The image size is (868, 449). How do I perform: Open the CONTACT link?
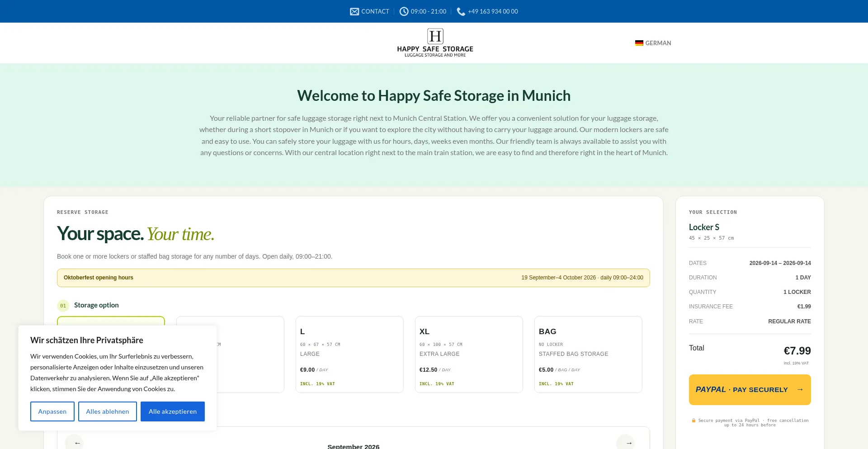tap(375, 11)
